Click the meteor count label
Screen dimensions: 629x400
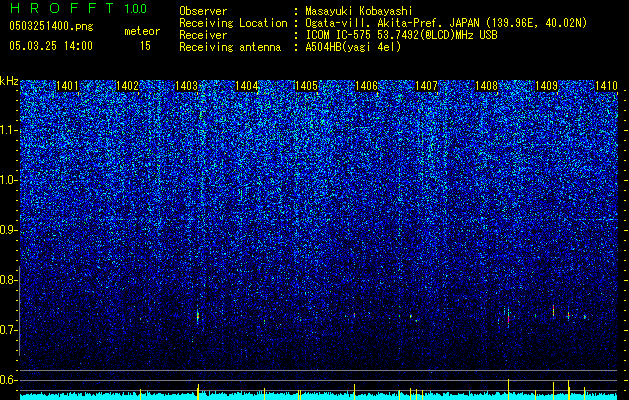[x=142, y=31]
